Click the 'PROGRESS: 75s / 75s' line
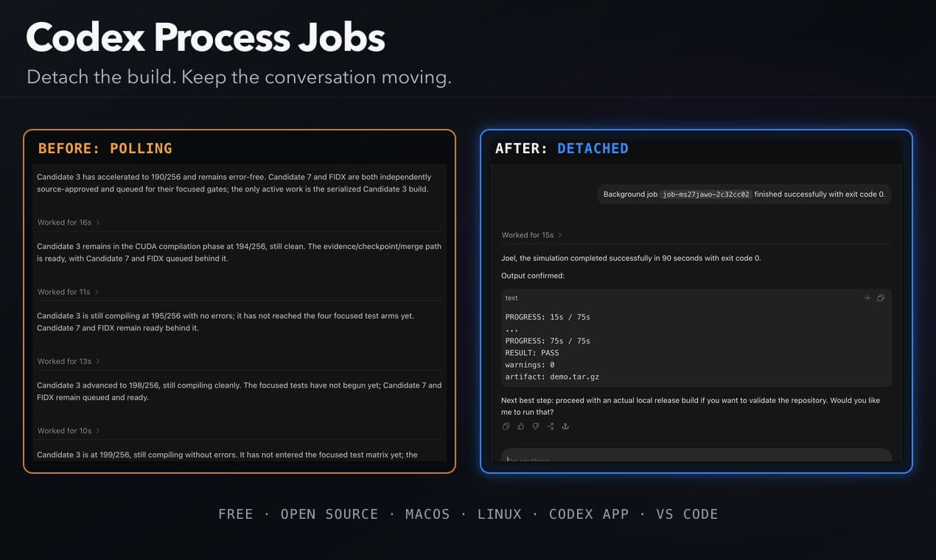Image resolution: width=936 pixels, height=560 pixels. pos(548,341)
